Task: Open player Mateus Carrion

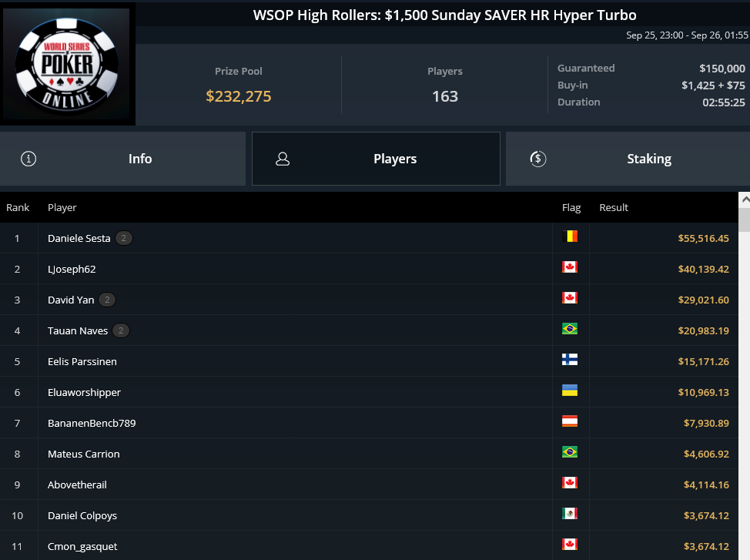Action: (84, 454)
